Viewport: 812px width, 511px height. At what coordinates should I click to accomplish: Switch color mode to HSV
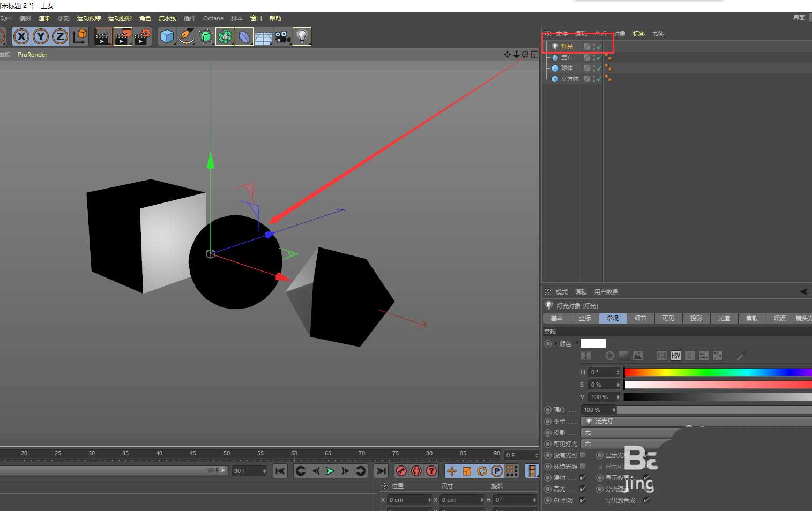click(676, 356)
